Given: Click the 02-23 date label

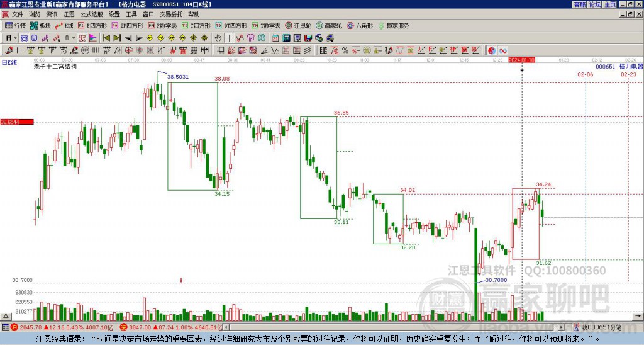Looking at the screenshot, I should [x=628, y=74].
